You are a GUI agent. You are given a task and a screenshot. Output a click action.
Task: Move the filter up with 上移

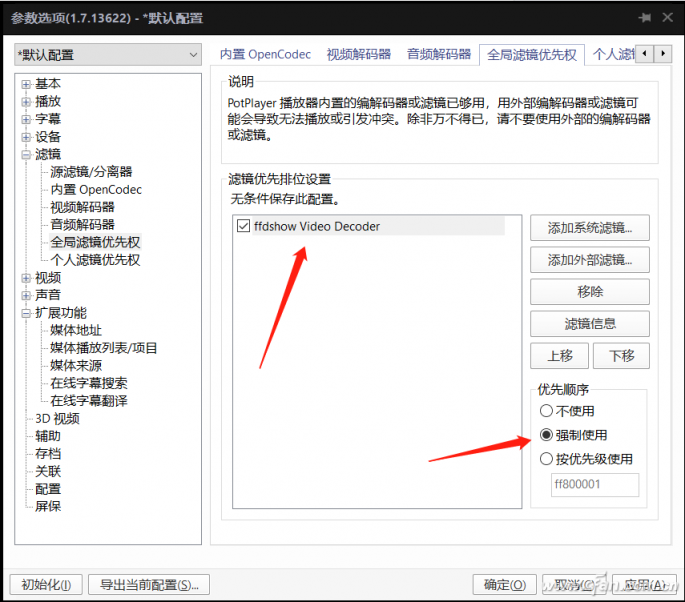click(x=560, y=356)
